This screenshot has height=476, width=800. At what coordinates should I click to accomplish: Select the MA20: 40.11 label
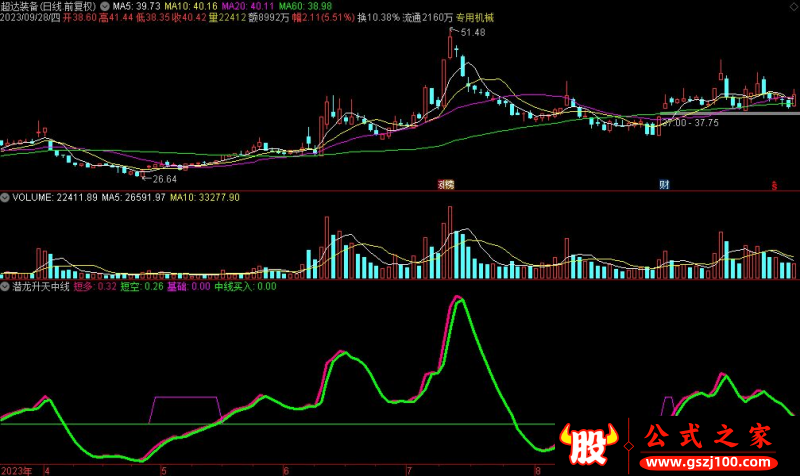[248, 7]
